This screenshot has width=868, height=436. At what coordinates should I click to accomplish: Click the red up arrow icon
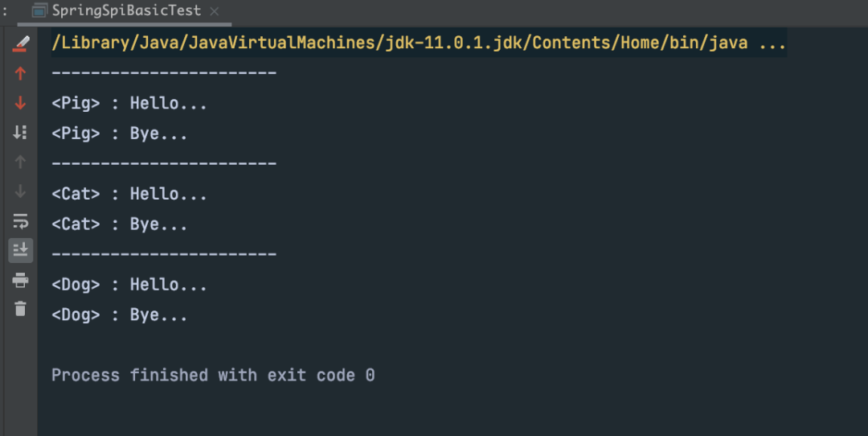click(x=20, y=73)
